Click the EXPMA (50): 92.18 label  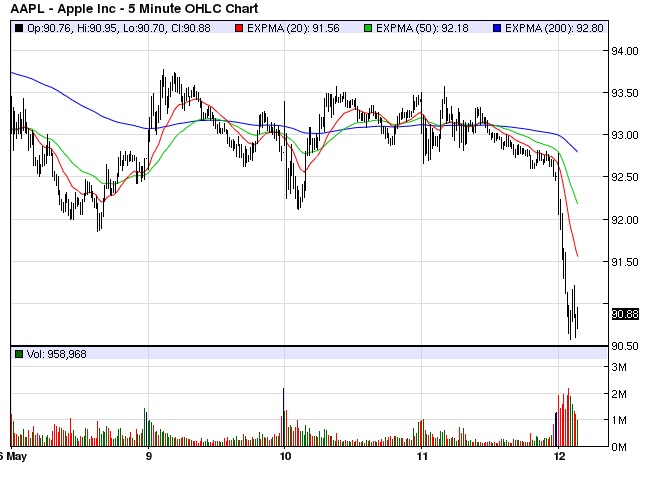coord(422,28)
